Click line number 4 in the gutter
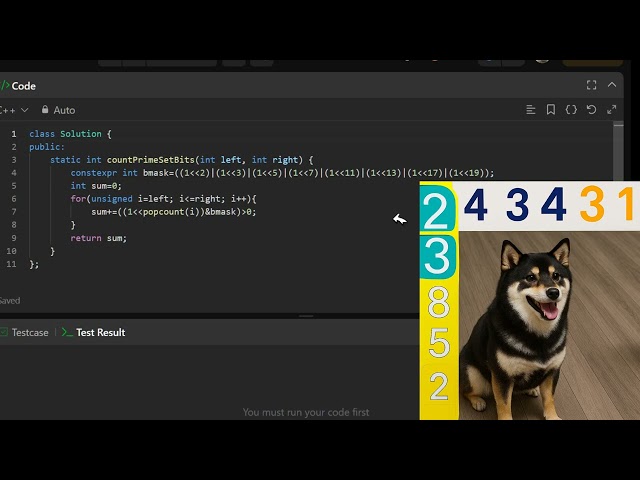Screen dimensions: 640x480 [14, 173]
